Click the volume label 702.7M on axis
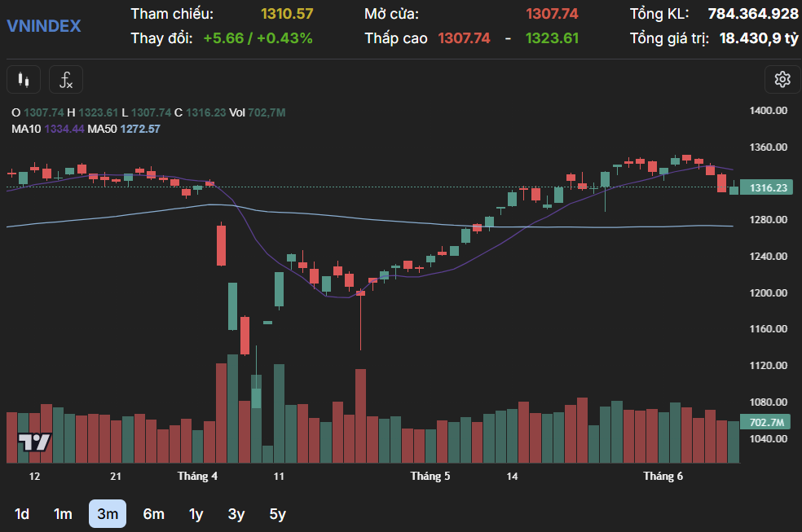The image size is (802, 532). (x=766, y=423)
